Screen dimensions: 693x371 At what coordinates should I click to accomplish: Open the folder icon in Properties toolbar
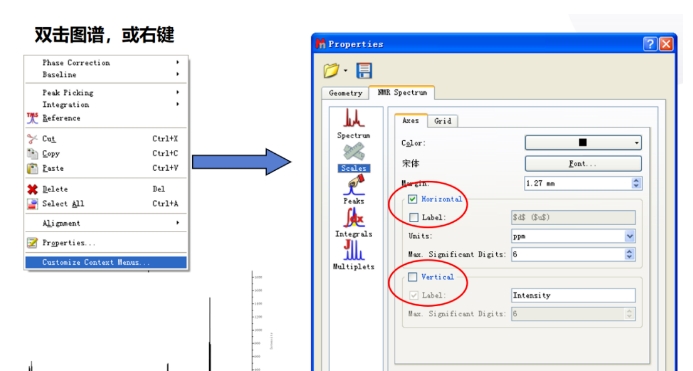tap(331, 70)
